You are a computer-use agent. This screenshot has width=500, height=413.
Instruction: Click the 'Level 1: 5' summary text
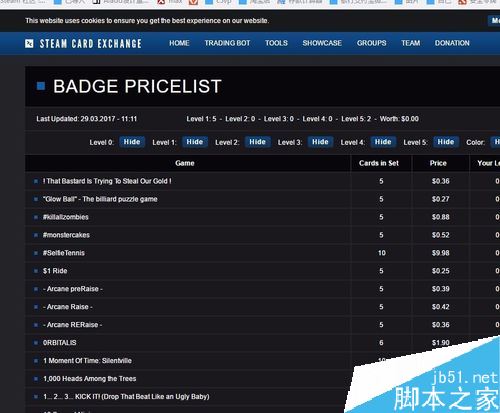pos(201,119)
